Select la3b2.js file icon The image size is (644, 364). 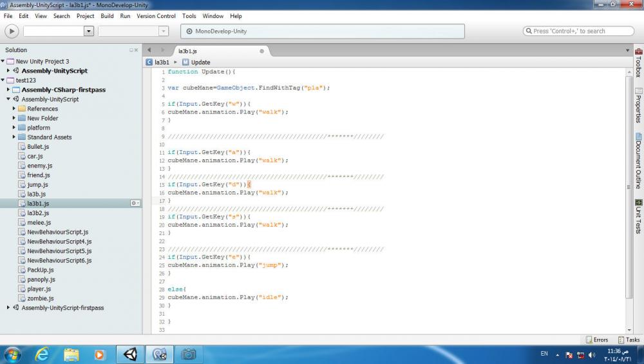(22, 213)
